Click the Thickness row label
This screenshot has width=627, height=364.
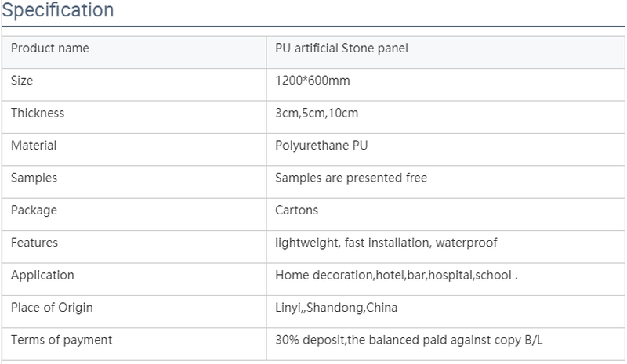[x=38, y=114]
